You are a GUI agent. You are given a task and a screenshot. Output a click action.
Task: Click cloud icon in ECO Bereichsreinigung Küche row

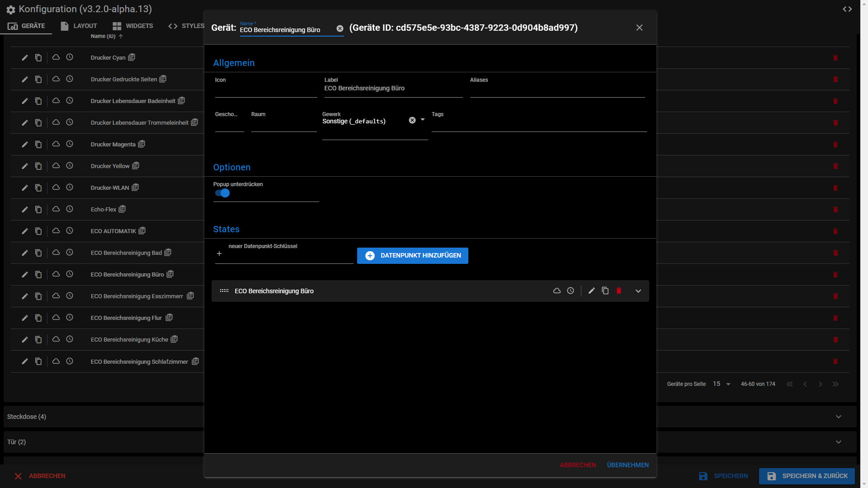56,339
